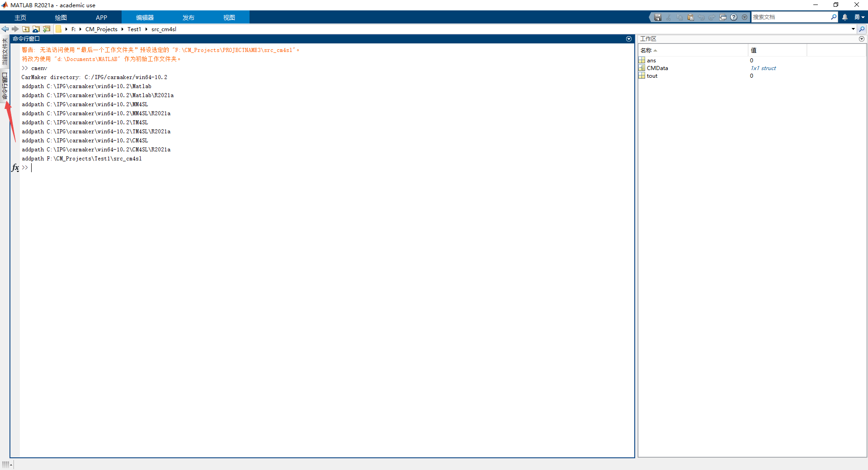Screen dimensions: 868x470
Task: Click the yellow folder icon in address bar
Action: (x=58, y=29)
